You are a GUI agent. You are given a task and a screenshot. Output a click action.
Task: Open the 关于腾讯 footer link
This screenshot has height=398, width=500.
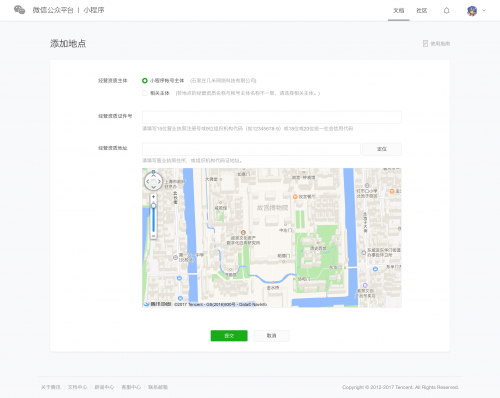point(51,387)
